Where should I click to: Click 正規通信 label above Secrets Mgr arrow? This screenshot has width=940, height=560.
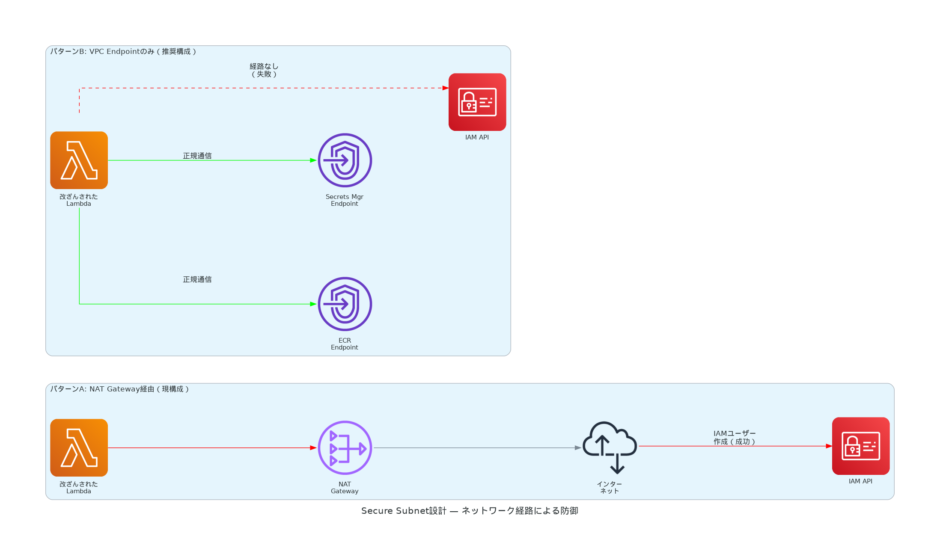tap(197, 156)
